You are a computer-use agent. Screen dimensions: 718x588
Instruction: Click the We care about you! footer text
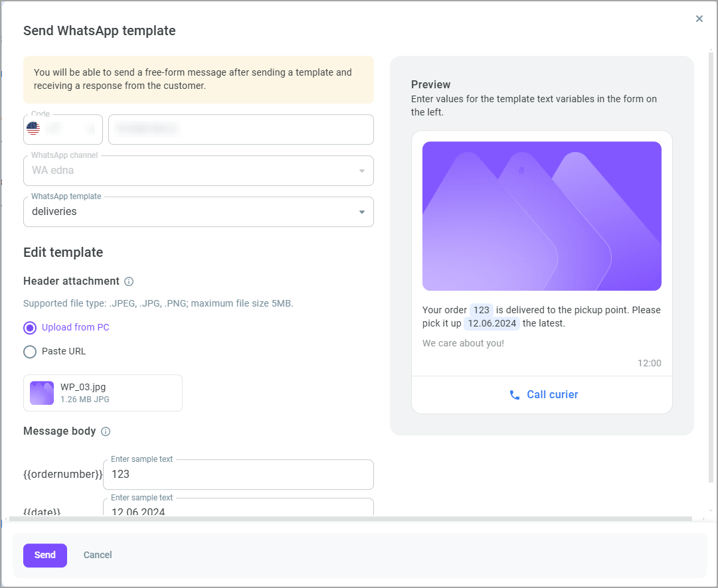point(463,343)
